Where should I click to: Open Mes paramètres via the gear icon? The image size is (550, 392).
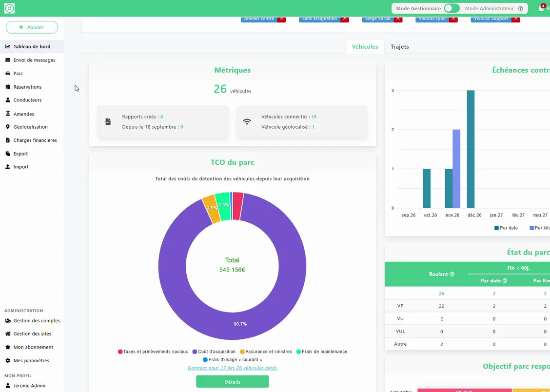8,360
